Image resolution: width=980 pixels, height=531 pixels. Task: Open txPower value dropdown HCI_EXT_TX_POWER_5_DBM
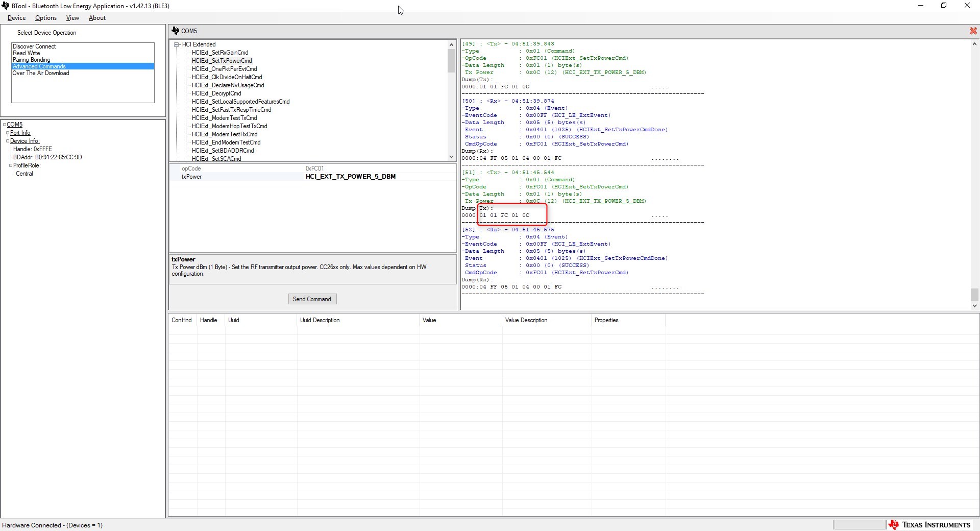click(x=379, y=177)
